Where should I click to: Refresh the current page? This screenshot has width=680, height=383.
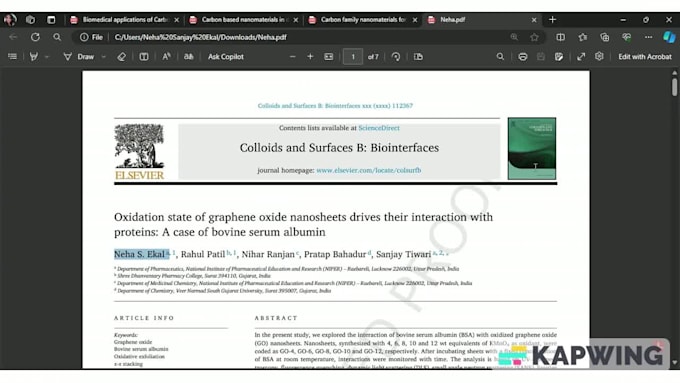click(35, 37)
